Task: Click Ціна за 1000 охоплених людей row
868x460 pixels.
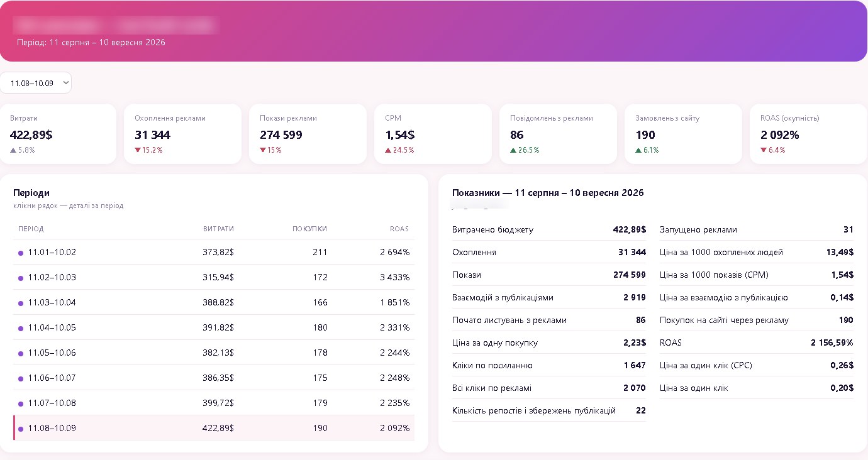Action: tap(757, 252)
